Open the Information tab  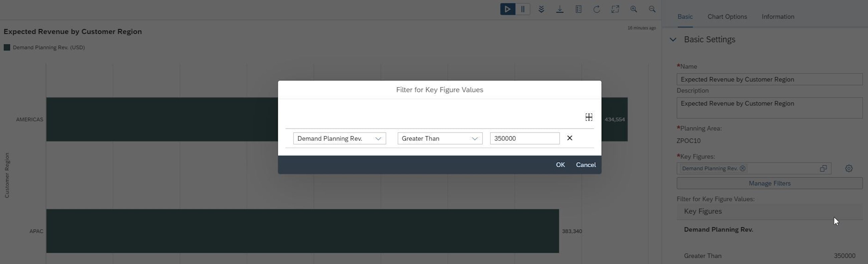[x=778, y=16]
